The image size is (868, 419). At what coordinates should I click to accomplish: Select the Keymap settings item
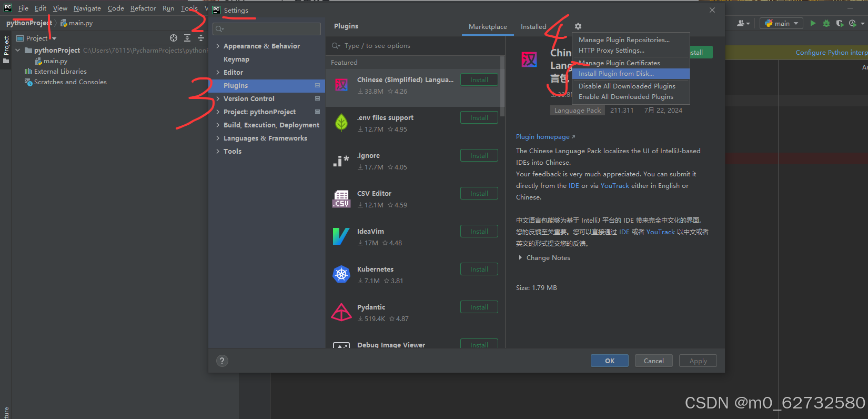pyautogui.click(x=236, y=59)
